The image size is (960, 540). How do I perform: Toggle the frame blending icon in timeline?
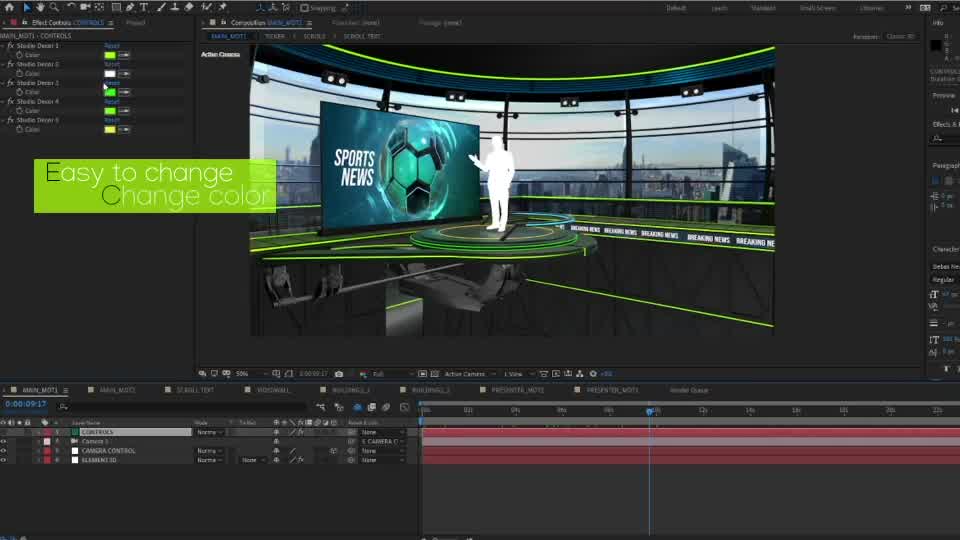pos(372,407)
